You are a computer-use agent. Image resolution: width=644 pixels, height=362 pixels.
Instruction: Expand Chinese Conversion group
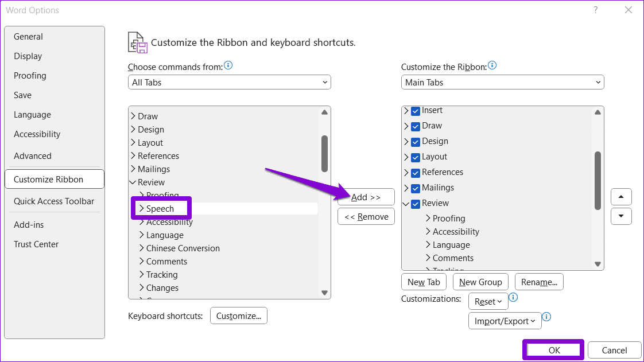pyautogui.click(x=142, y=248)
